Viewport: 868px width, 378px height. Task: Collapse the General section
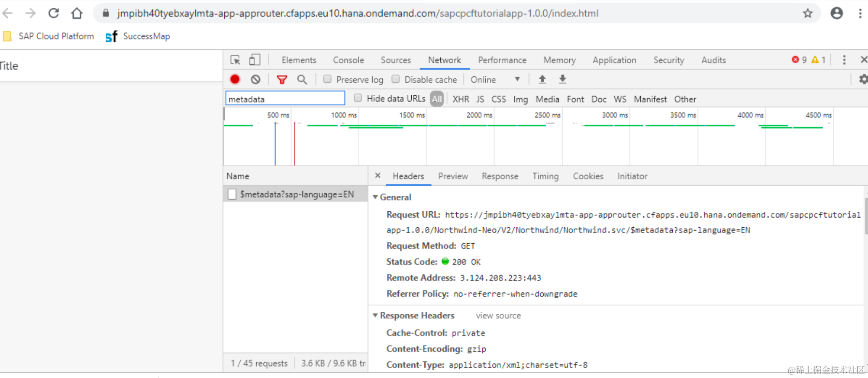(x=375, y=197)
